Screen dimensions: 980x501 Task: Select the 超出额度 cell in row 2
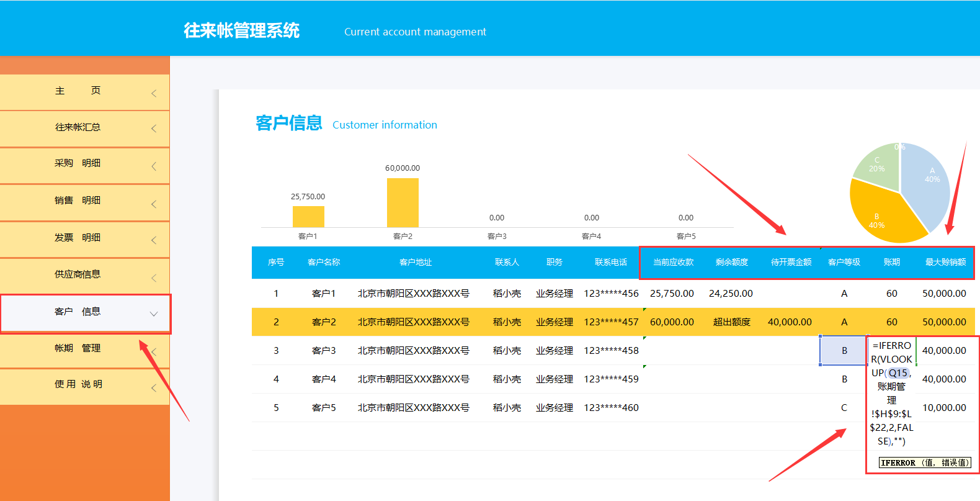(x=732, y=322)
